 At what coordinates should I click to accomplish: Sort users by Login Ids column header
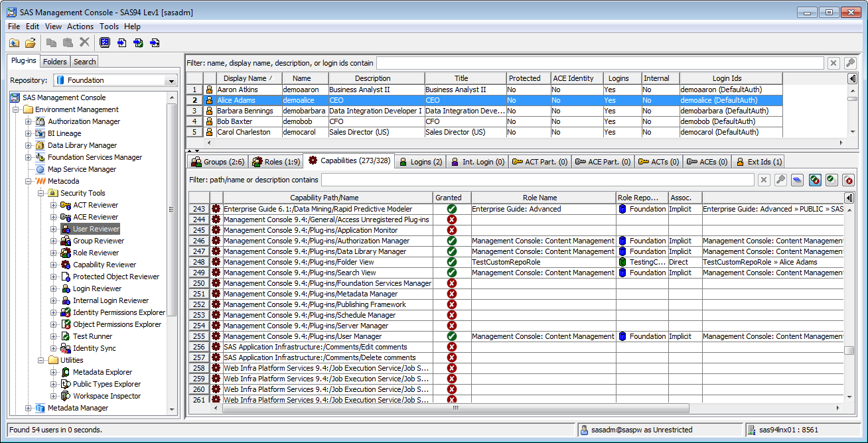pos(731,78)
